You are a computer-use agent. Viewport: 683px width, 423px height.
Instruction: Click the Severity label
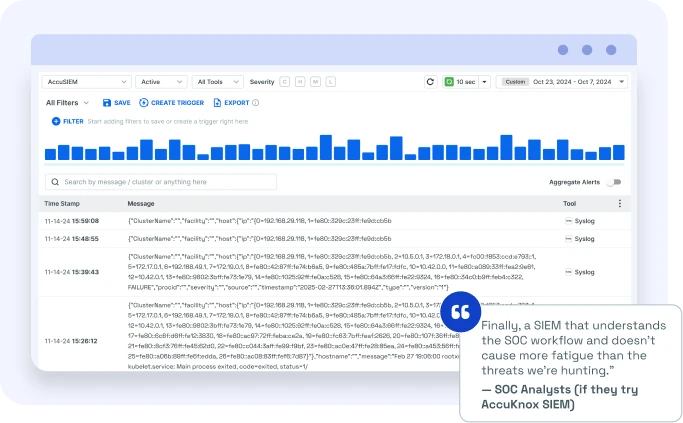[x=262, y=82]
